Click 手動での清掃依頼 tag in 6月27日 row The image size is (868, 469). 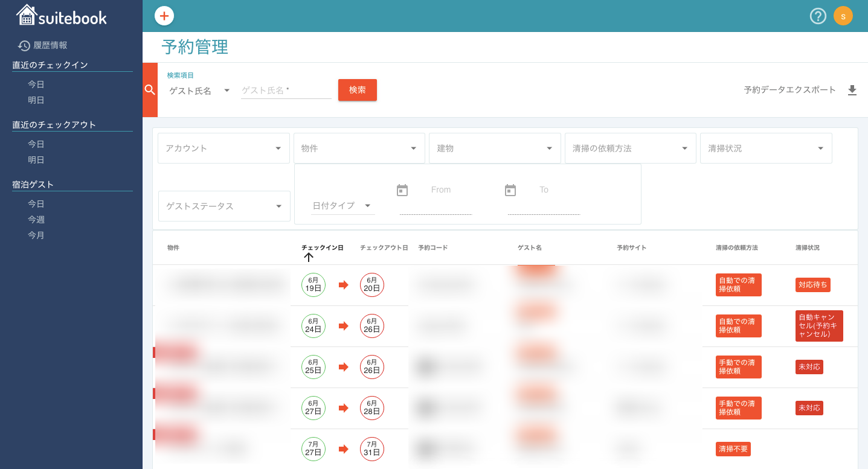click(x=738, y=408)
